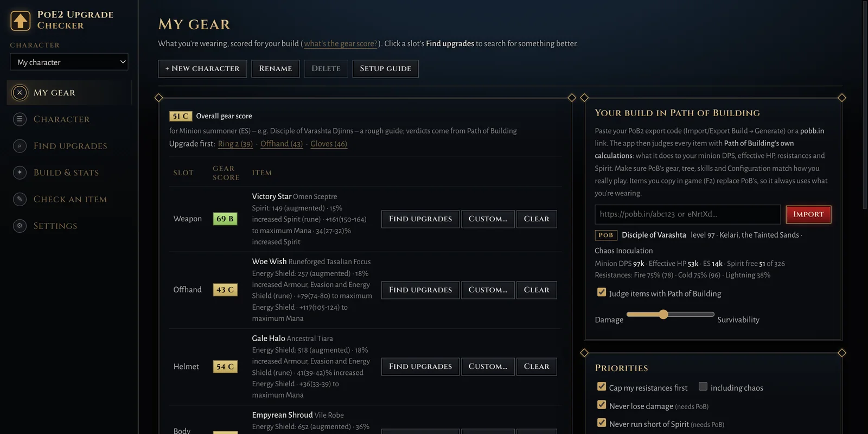Image resolution: width=868 pixels, height=434 pixels.
Task: Open the My character dropdown
Action: pyautogui.click(x=69, y=62)
